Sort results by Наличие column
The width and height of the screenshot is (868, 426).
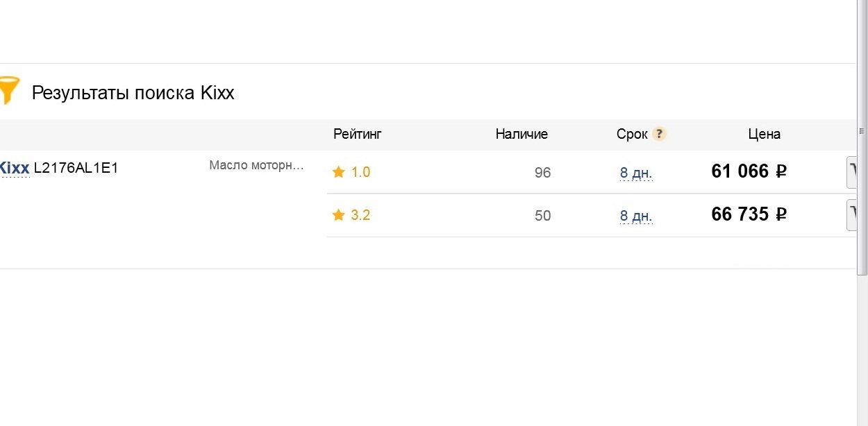(521, 134)
